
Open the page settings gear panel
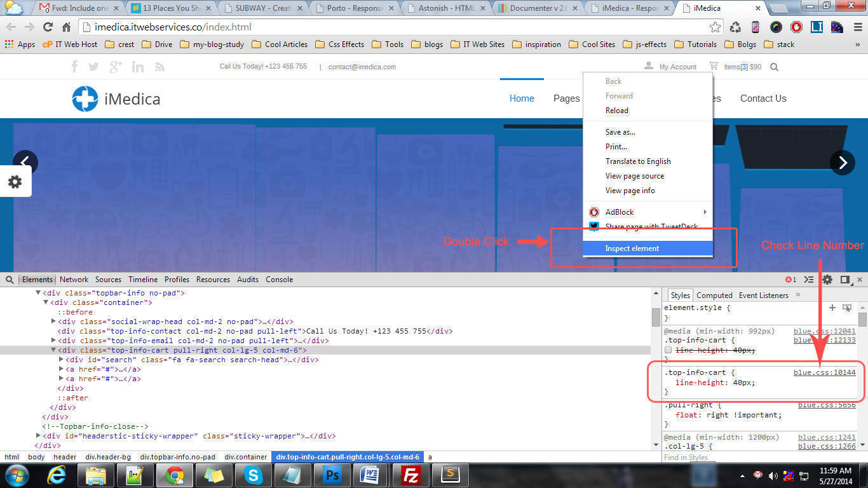click(15, 182)
